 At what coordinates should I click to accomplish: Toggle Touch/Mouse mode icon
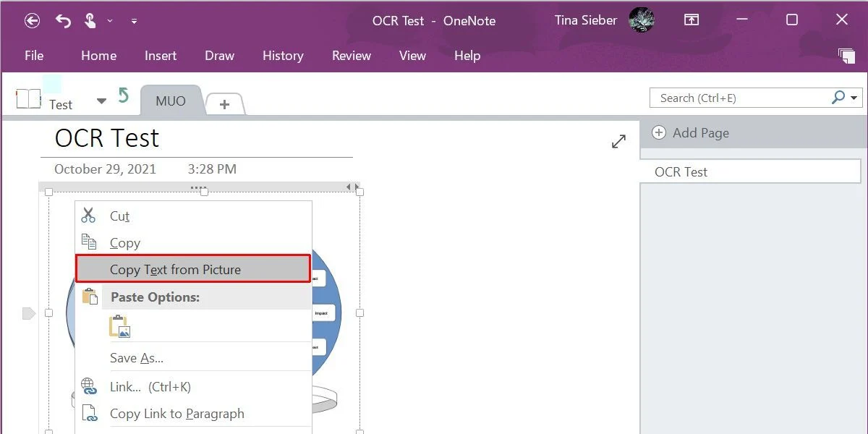click(90, 21)
